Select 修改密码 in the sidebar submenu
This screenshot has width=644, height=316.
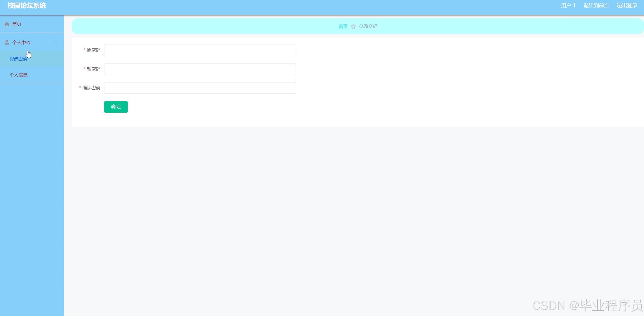tap(18, 59)
